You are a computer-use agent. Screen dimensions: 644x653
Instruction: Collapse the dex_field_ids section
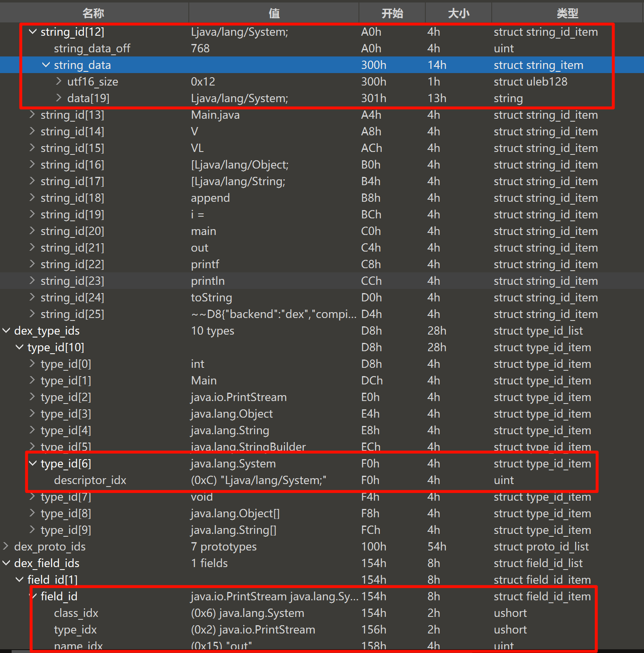[x=6, y=563]
